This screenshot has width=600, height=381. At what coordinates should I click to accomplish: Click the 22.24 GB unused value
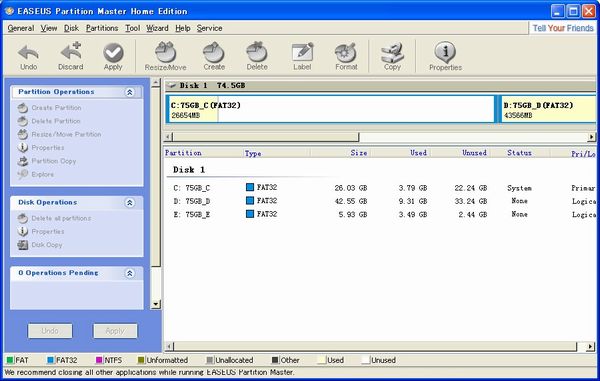tap(471, 188)
